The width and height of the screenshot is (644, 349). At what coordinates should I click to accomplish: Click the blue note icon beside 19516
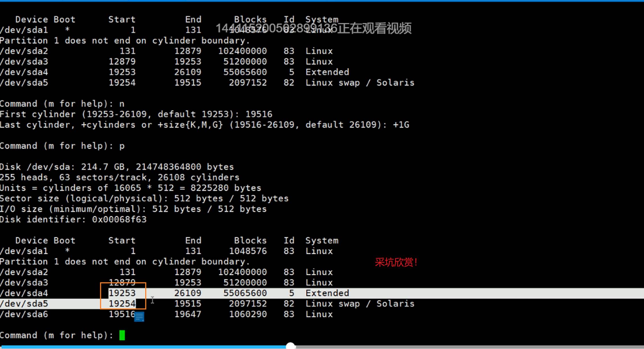tap(139, 317)
